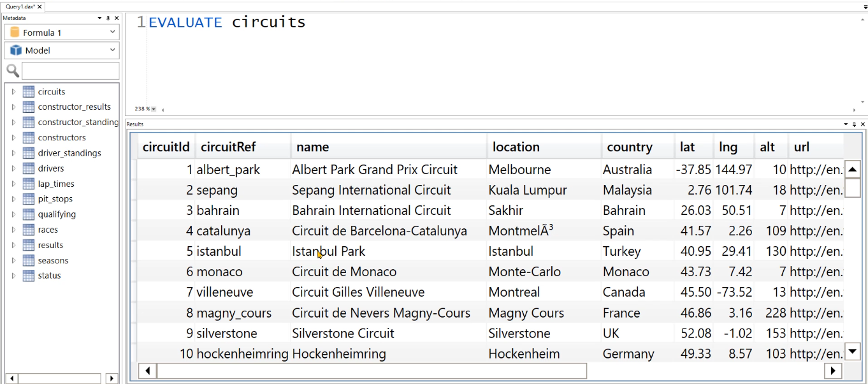Expand the results table node
This screenshot has height=384, width=868.
[13, 245]
